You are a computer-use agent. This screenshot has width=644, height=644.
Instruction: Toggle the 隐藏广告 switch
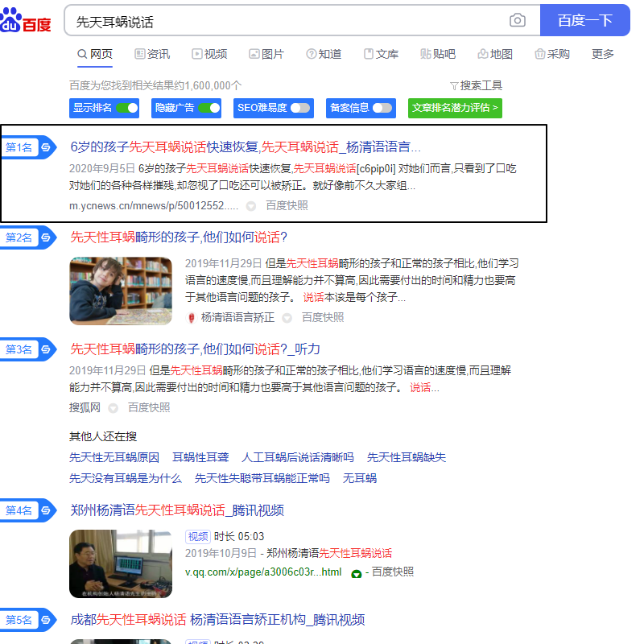coord(208,108)
